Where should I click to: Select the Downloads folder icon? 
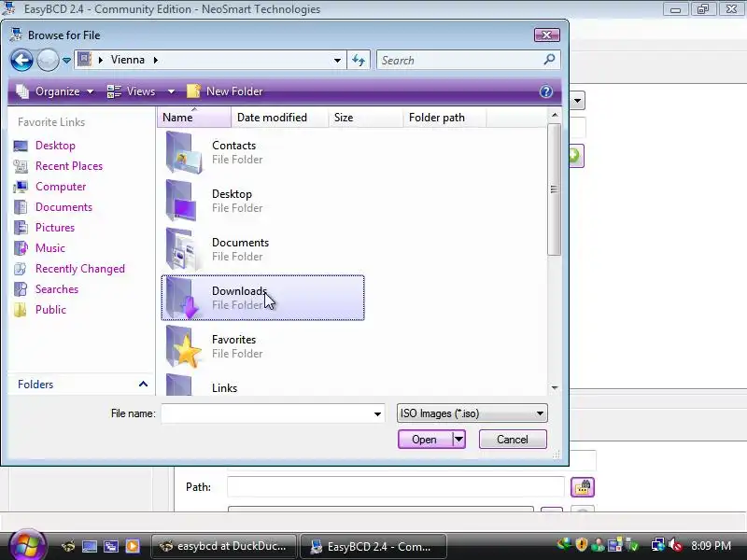coord(183,298)
